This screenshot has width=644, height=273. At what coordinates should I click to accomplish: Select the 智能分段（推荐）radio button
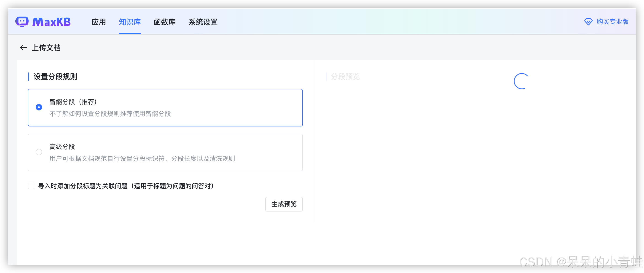pyautogui.click(x=39, y=107)
